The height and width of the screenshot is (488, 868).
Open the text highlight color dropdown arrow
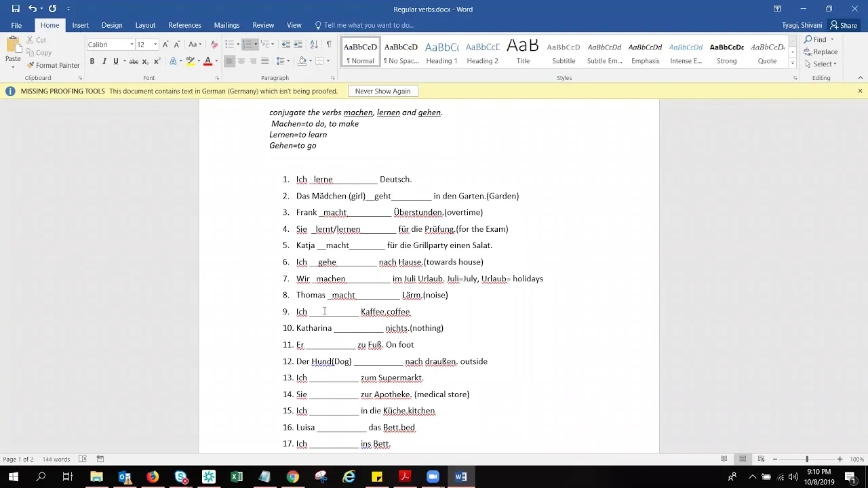[199, 61]
